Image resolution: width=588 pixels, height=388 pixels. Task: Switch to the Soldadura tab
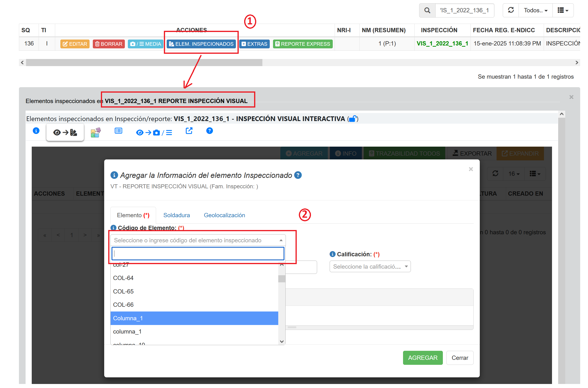pyautogui.click(x=176, y=215)
